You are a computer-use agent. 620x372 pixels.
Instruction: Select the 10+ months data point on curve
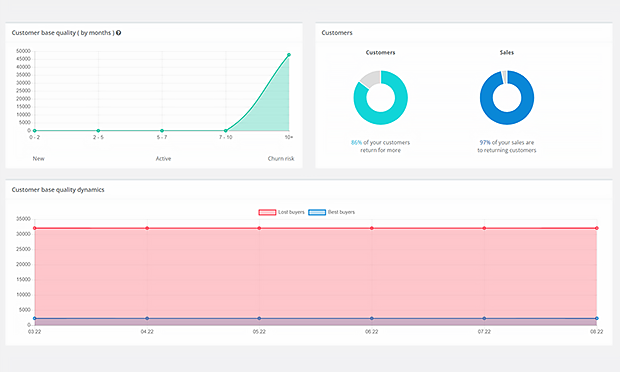click(289, 55)
